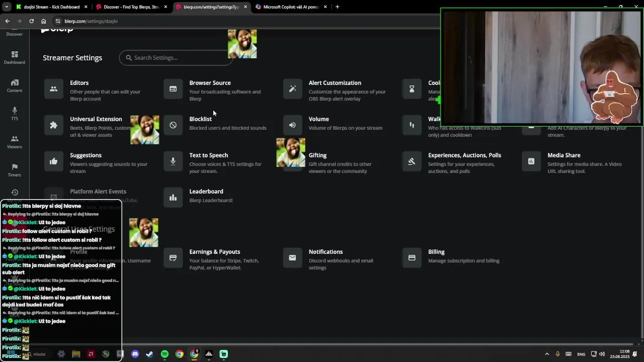
Task: Click the Billing card icon
Action: 412,258
